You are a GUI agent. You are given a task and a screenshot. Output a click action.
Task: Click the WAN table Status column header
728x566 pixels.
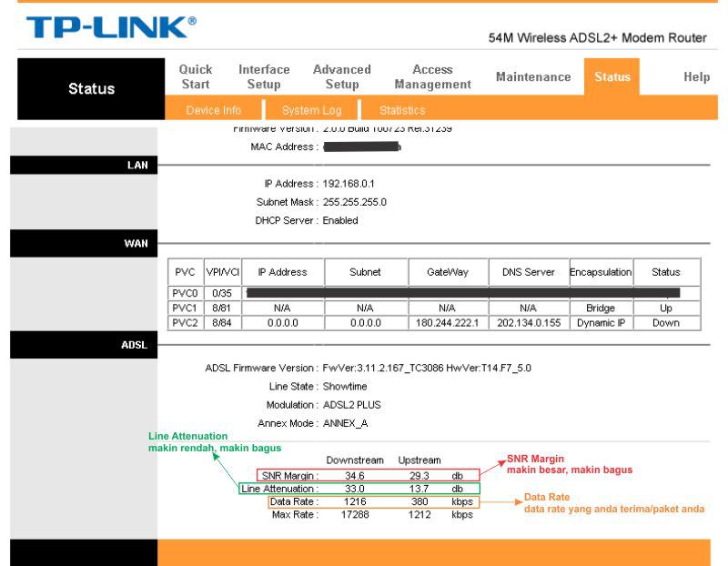pos(666,272)
